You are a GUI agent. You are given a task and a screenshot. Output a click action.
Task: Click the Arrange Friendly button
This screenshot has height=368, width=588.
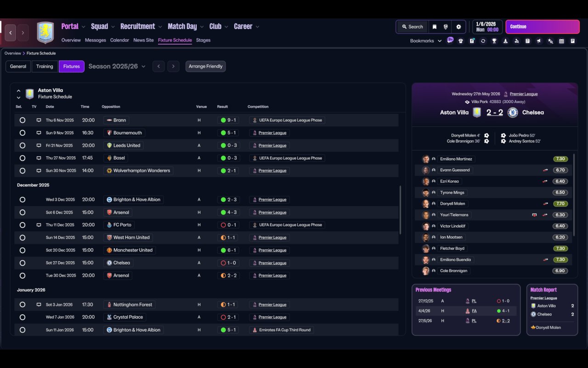(x=205, y=66)
